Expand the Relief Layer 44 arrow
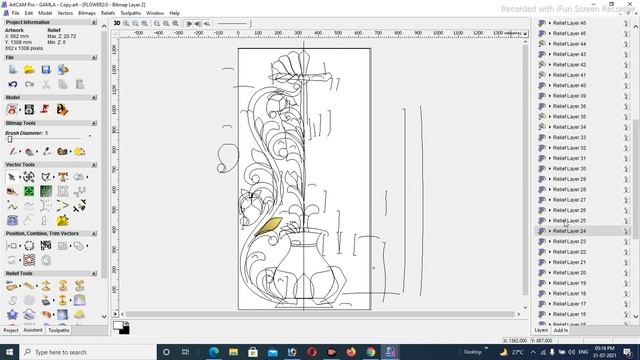Viewport: 640px width, 360px height. [x=550, y=44]
